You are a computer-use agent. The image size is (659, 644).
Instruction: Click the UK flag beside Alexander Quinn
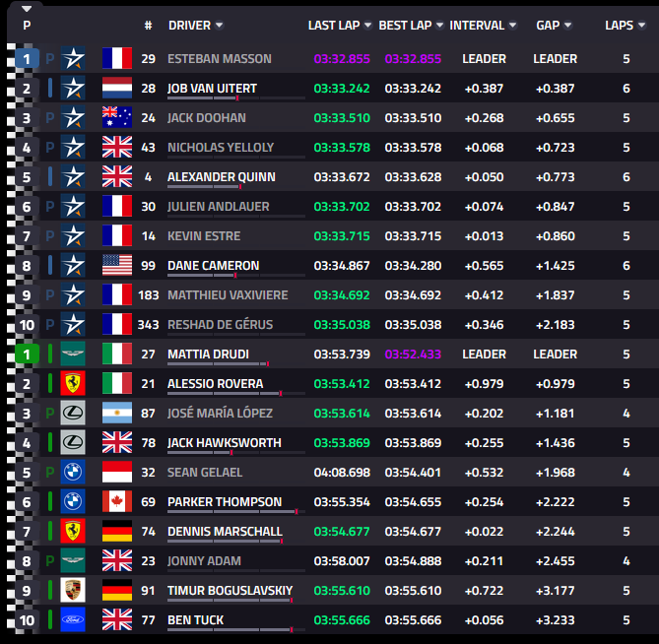[117, 176]
